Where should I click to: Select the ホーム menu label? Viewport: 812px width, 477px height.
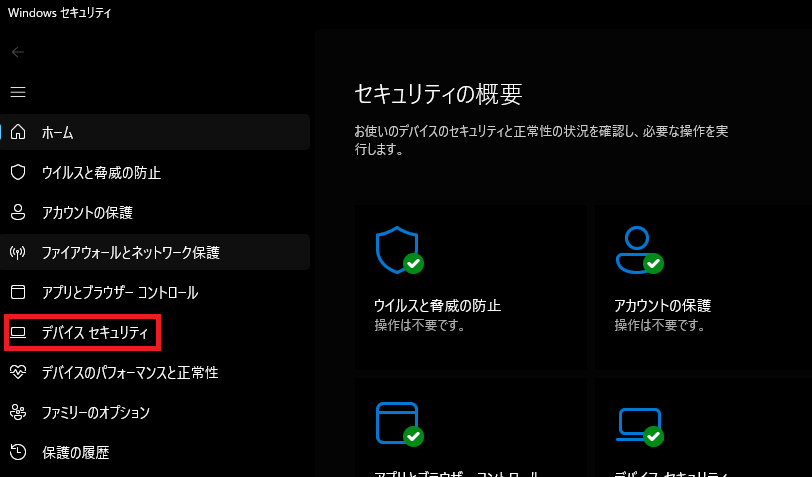point(57,133)
